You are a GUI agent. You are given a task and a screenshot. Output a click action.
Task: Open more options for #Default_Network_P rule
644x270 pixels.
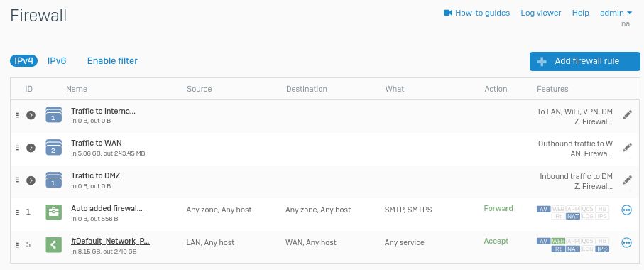[626, 243]
